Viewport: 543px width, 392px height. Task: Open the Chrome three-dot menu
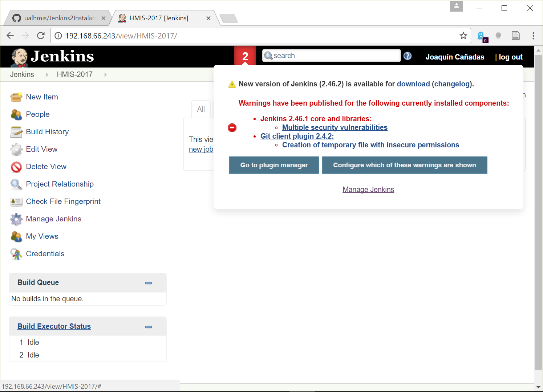(x=533, y=36)
